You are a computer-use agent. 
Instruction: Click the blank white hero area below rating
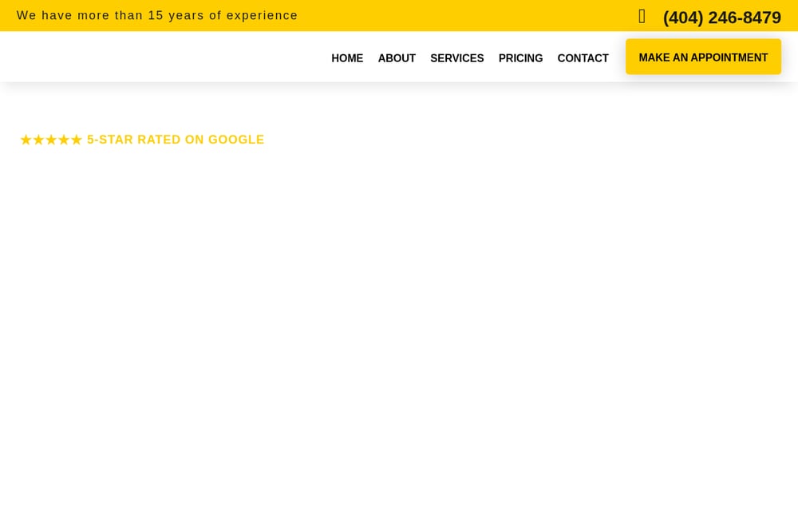point(399,330)
